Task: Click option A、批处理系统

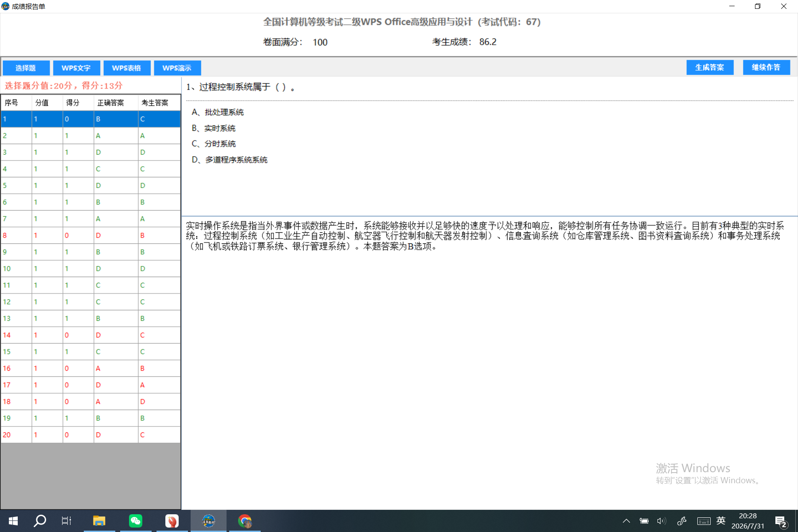Action: (218, 112)
